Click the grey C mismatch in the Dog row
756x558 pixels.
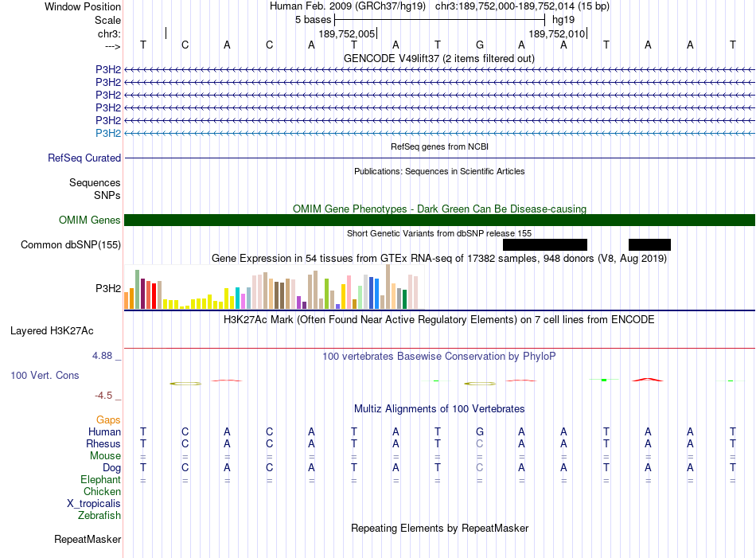[480, 467]
